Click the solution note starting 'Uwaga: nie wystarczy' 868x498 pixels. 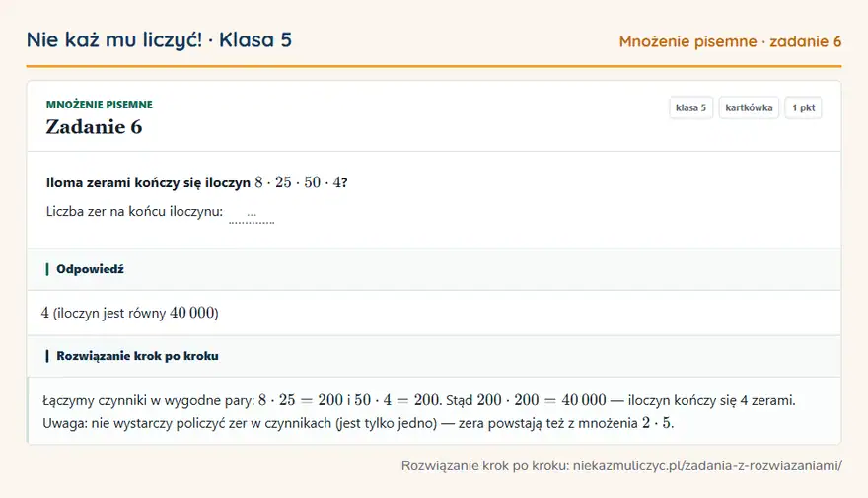coord(358,423)
